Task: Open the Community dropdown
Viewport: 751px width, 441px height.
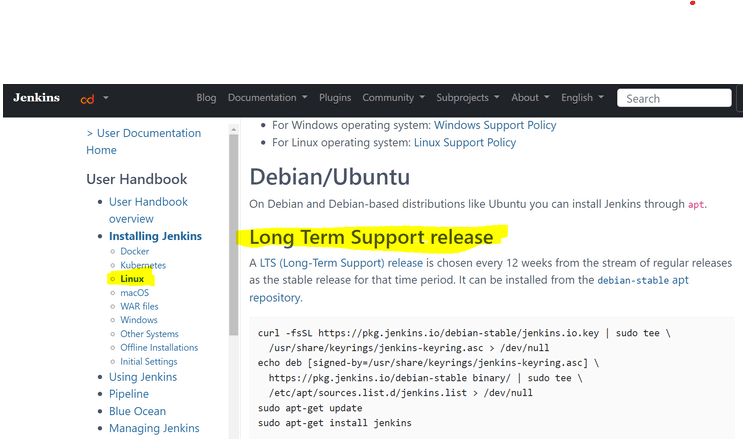Action: (x=393, y=98)
